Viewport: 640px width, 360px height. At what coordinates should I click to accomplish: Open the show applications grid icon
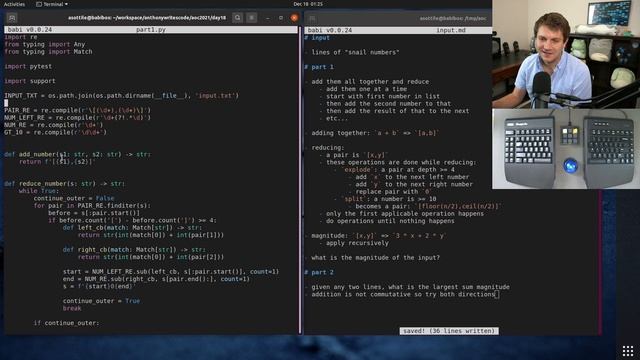click(x=628, y=350)
